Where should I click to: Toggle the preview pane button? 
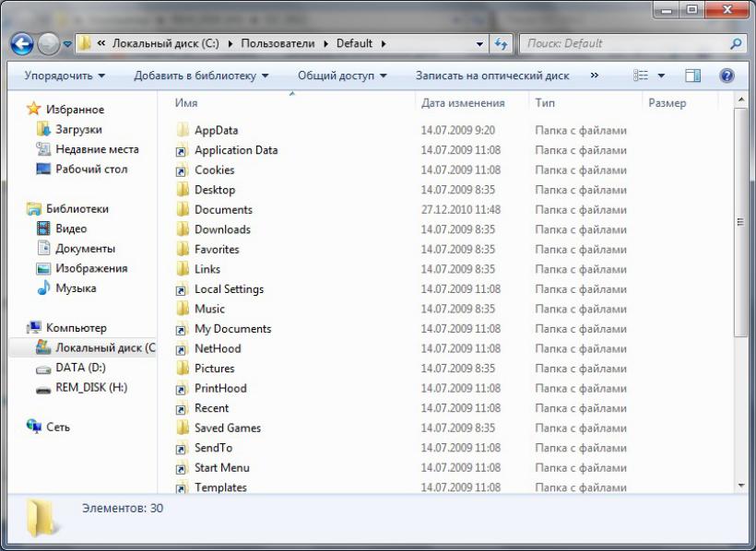click(x=692, y=76)
